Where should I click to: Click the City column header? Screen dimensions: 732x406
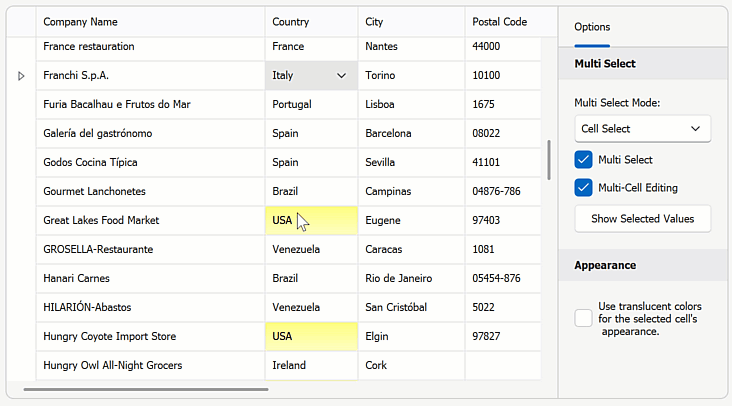click(411, 22)
